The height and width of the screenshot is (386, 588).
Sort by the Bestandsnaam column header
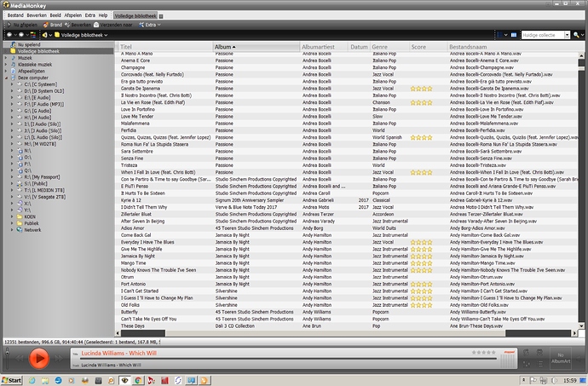click(512, 47)
